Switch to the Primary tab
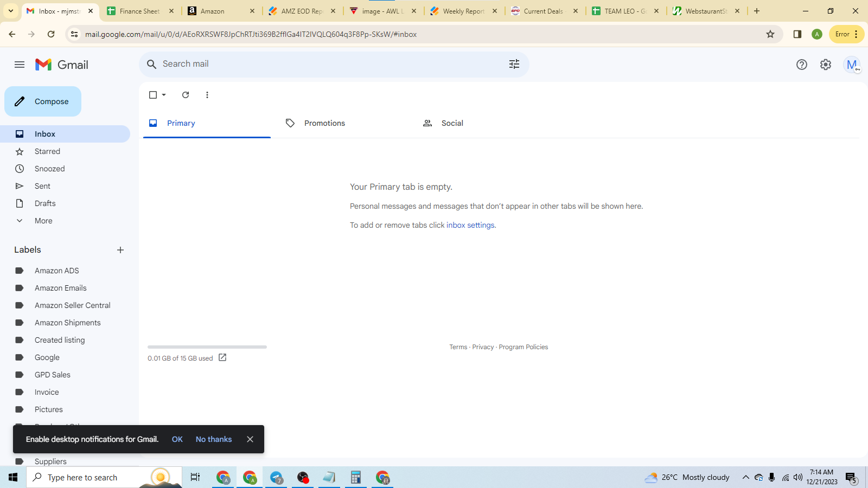This screenshot has width=868, height=488. click(207, 123)
